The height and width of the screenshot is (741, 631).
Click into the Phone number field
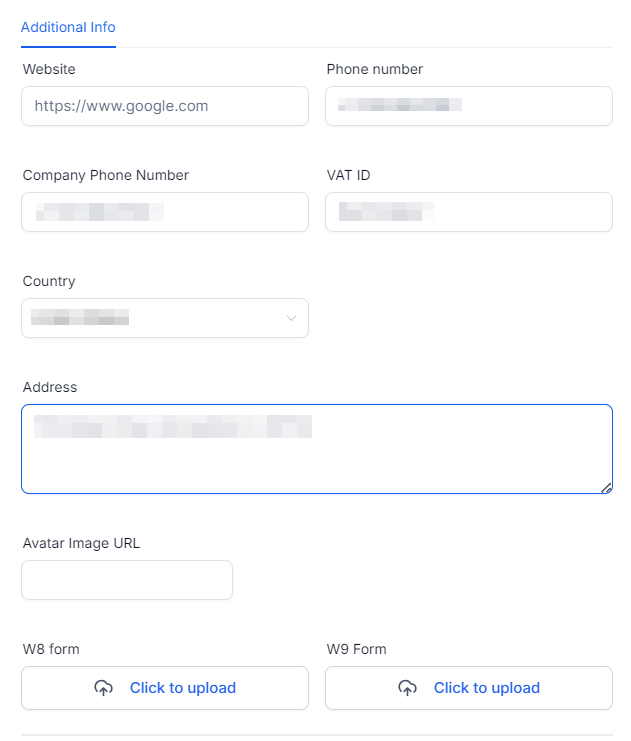pos(468,106)
